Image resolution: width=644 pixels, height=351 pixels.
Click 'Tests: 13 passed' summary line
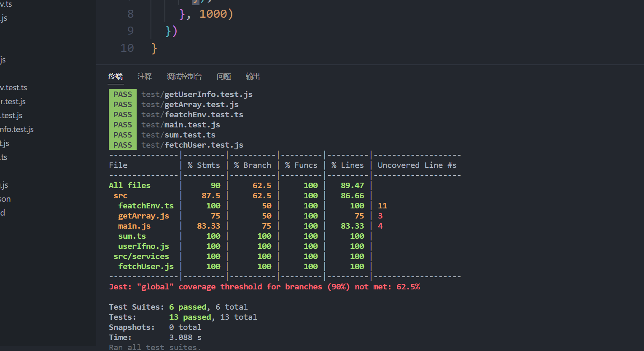pos(183,317)
